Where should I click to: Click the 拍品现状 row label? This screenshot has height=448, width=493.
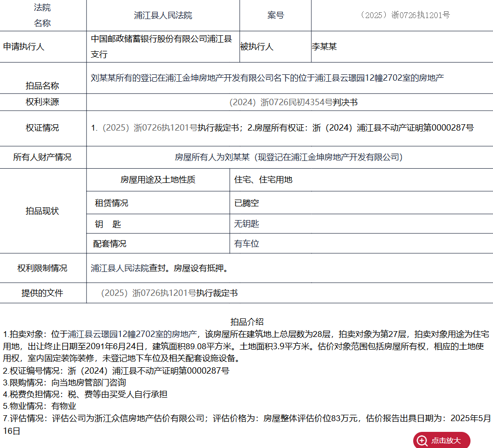(43, 211)
